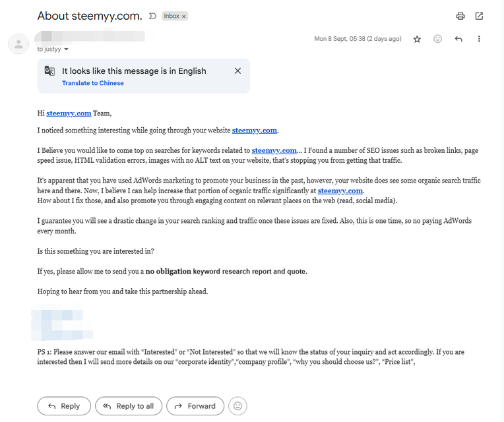The width and height of the screenshot is (504, 422).
Task: Open the steemyy.com link in the greeting
Action: click(x=69, y=113)
